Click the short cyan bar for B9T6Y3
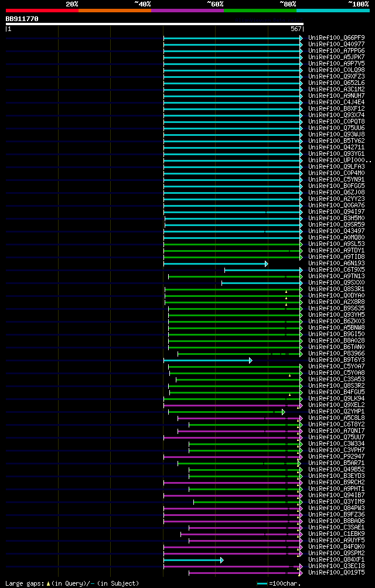The width and height of the screenshot is (375, 588). tap(207, 360)
